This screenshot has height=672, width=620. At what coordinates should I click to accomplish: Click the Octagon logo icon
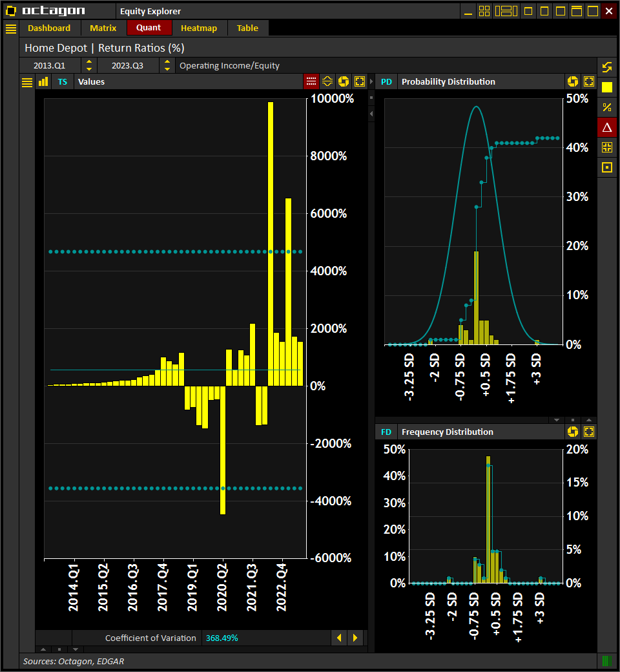[x=11, y=11]
